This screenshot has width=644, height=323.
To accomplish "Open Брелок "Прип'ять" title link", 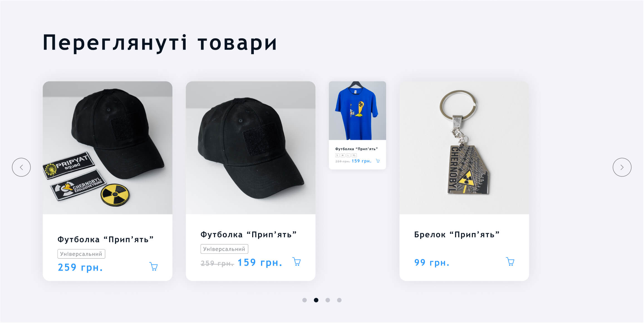I will click(x=457, y=235).
